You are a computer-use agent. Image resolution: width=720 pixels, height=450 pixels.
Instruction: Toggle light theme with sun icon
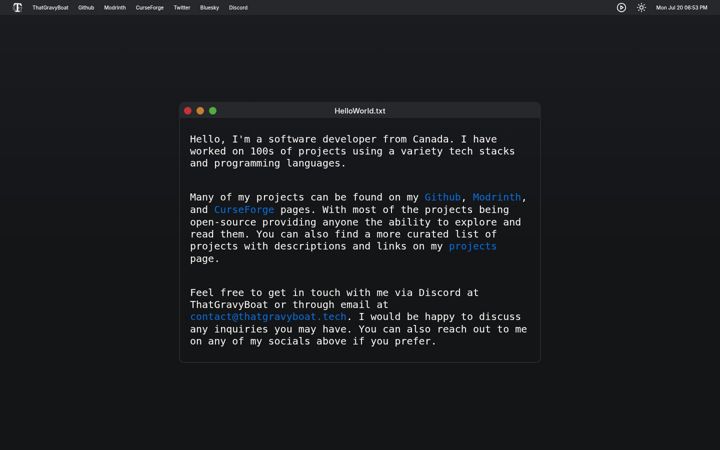[641, 7]
